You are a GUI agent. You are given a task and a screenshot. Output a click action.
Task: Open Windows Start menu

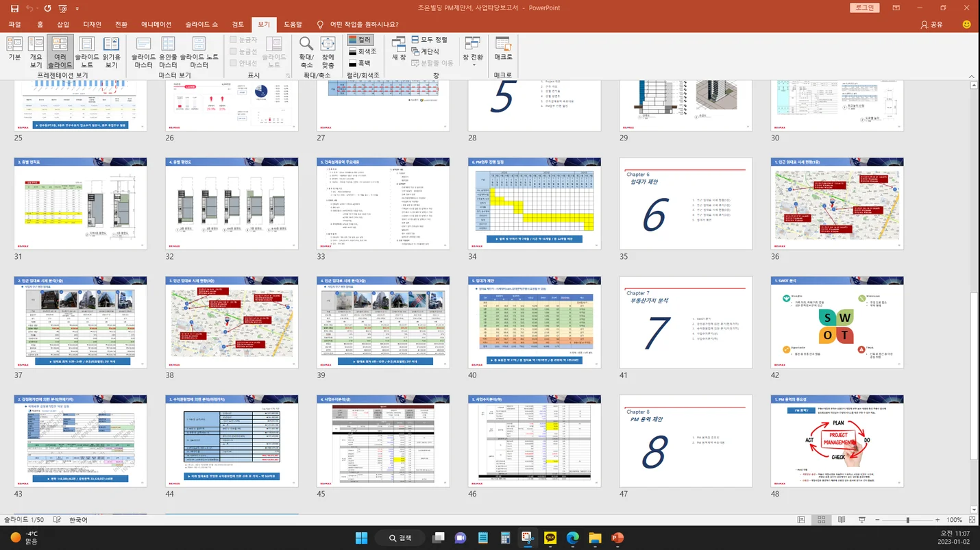(x=361, y=538)
